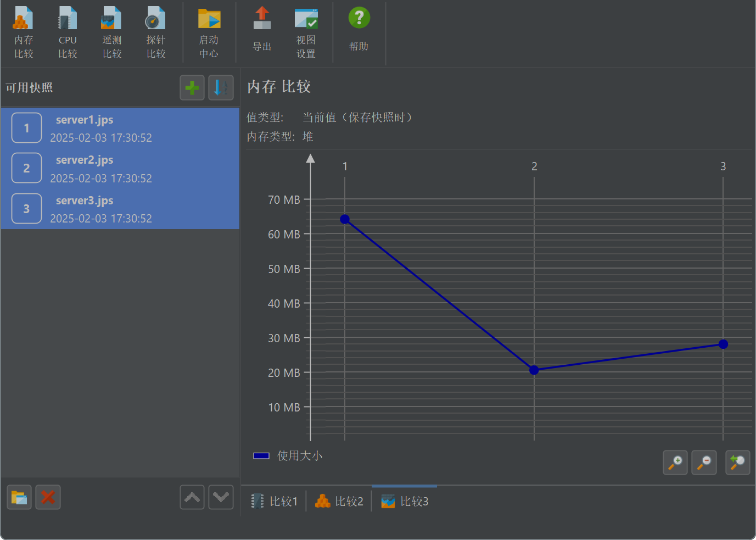The width and height of the screenshot is (756, 540).
Task: Select snapshot server2.jps
Action: [x=120, y=168]
